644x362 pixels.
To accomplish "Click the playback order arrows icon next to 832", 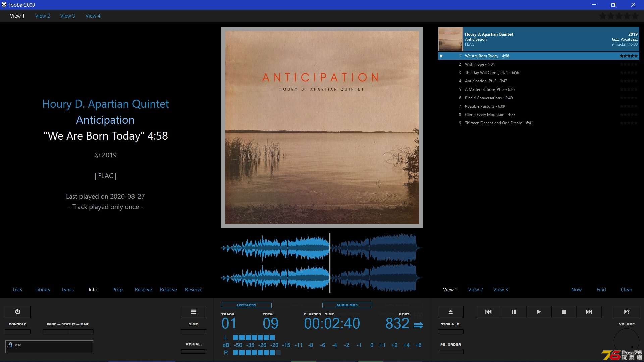I will (x=418, y=325).
